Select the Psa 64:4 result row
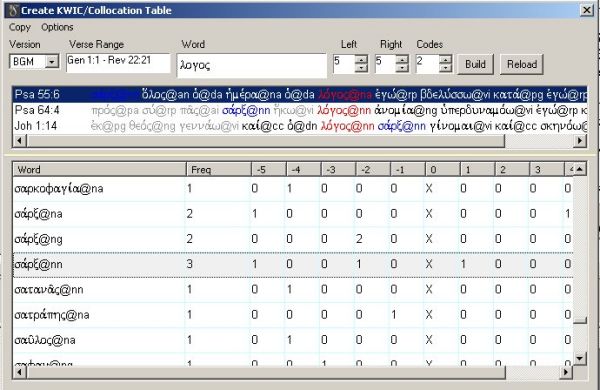600x390 pixels. coord(300,110)
